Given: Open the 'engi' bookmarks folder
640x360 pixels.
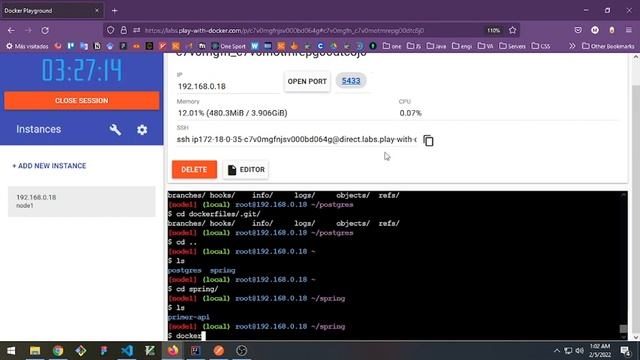Looking at the screenshot, I should 462,46.
